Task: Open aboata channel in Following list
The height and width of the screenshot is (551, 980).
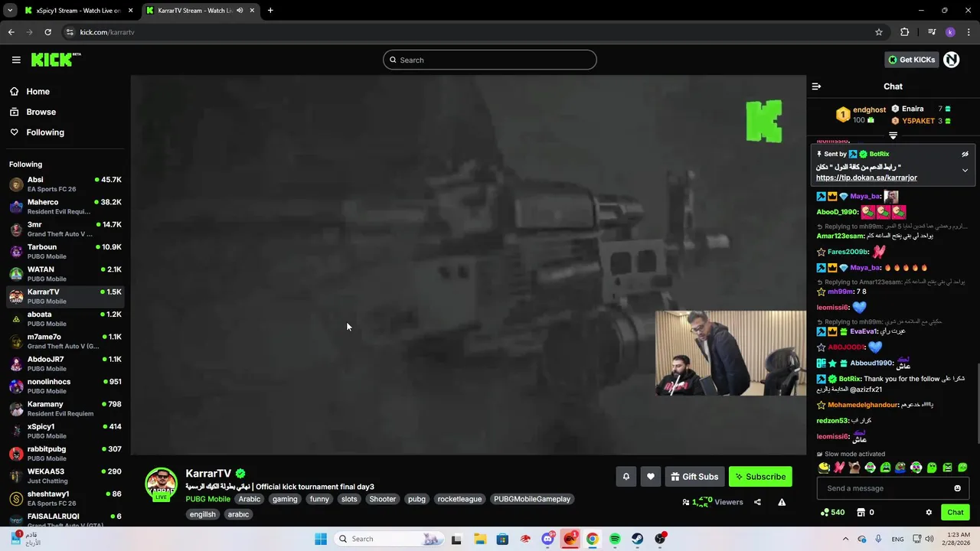Action: 65,318
